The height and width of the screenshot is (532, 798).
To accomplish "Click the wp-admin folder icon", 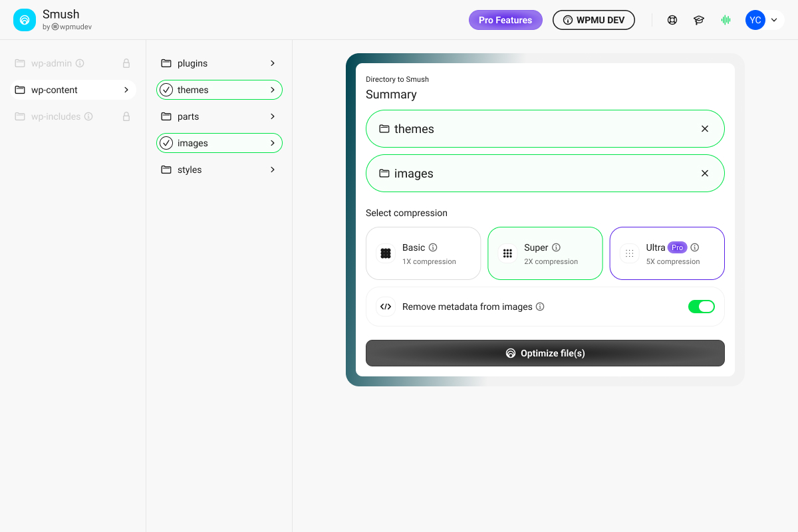I will coord(20,63).
